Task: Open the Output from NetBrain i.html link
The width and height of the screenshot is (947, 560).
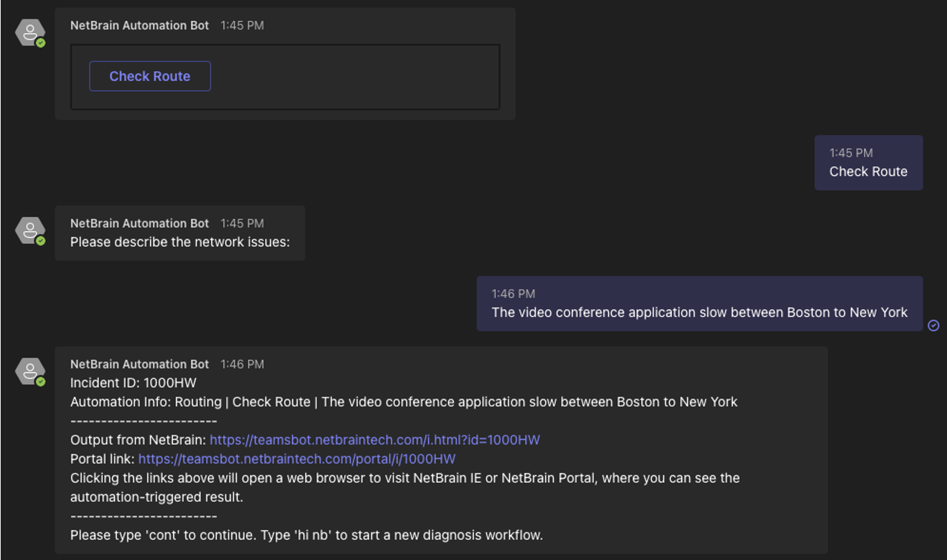Action: tap(374, 440)
